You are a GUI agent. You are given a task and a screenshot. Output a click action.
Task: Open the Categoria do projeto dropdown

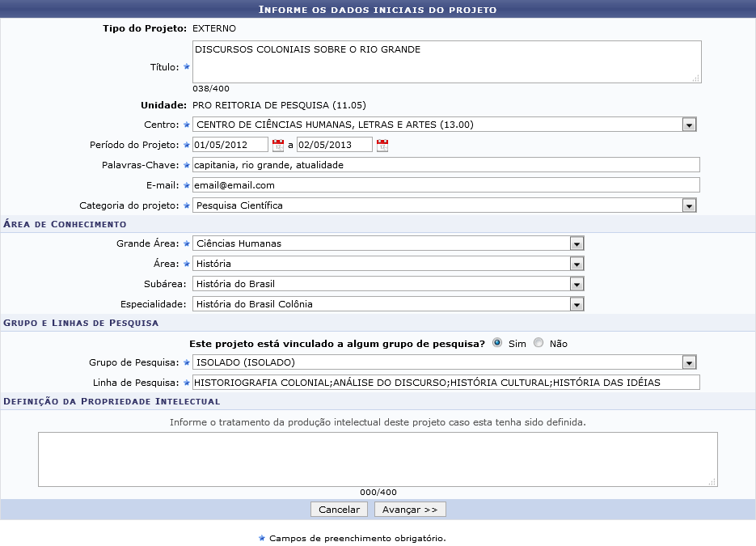point(688,205)
